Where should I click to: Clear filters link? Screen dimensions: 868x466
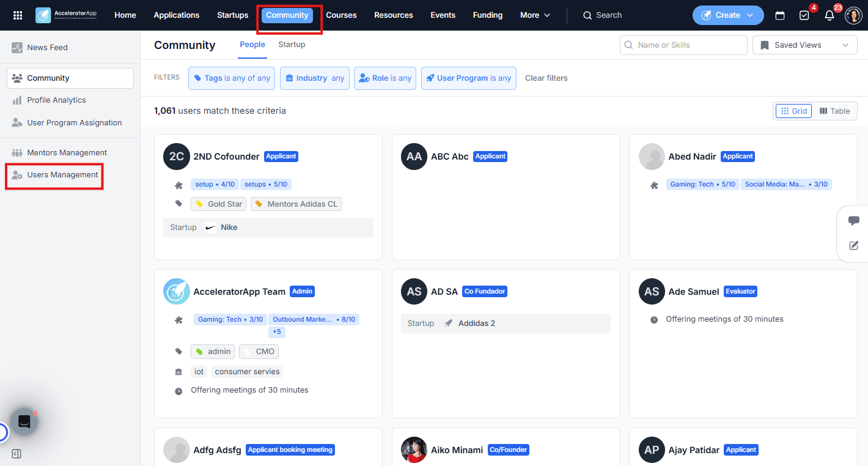[x=546, y=78]
